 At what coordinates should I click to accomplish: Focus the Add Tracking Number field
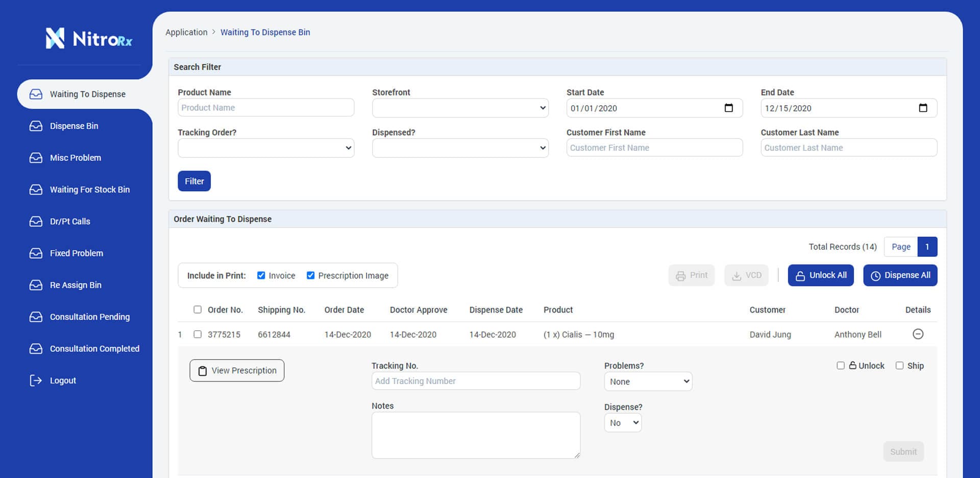pyautogui.click(x=476, y=381)
